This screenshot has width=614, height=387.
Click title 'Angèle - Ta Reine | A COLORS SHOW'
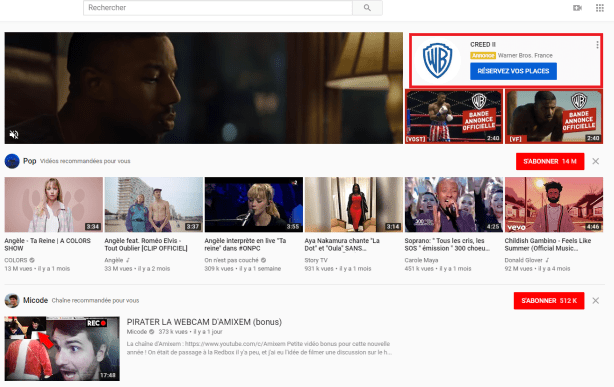[47, 244]
